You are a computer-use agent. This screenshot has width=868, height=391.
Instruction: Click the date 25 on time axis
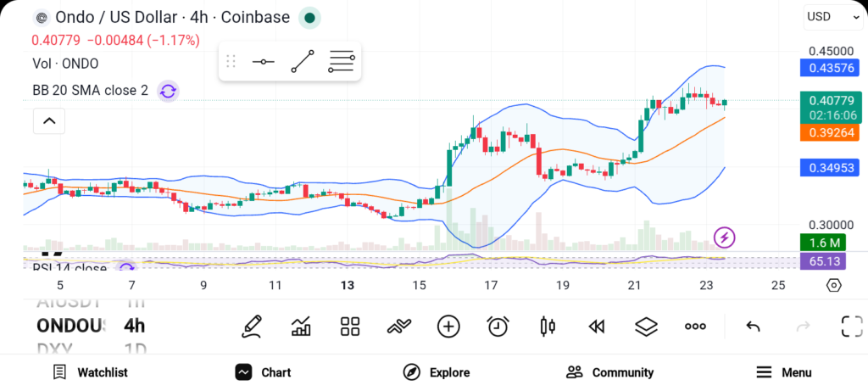pos(778,286)
